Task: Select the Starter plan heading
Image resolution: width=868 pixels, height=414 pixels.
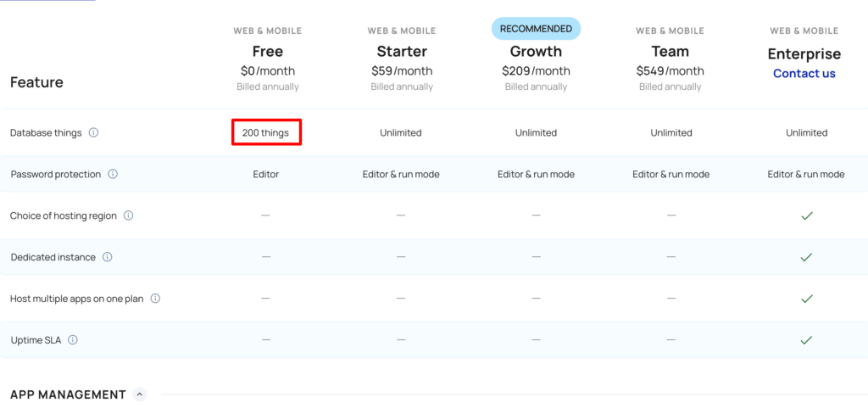Action: (401, 52)
